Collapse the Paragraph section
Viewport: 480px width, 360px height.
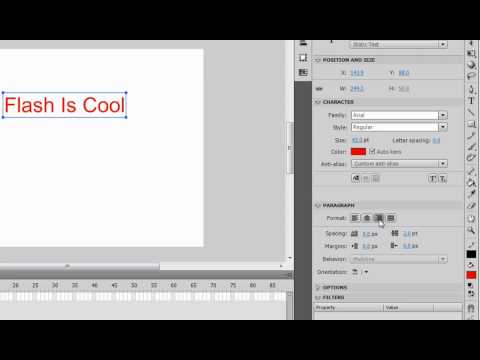[x=317, y=205]
